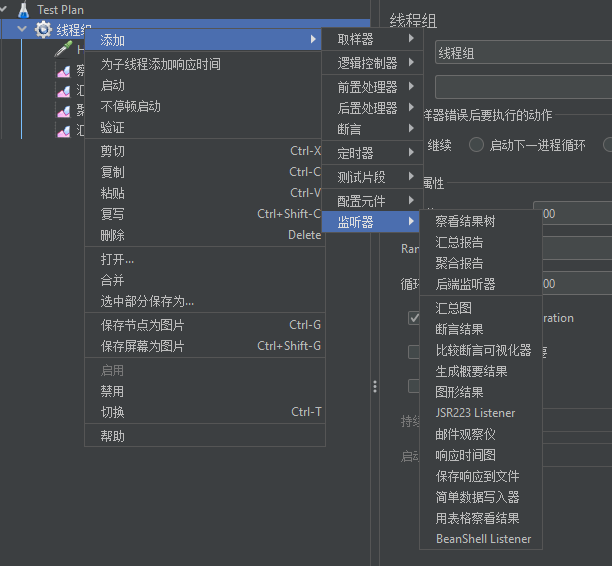Select 聚合报告 listener entry
The height and width of the screenshot is (566, 612).
click(459, 263)
